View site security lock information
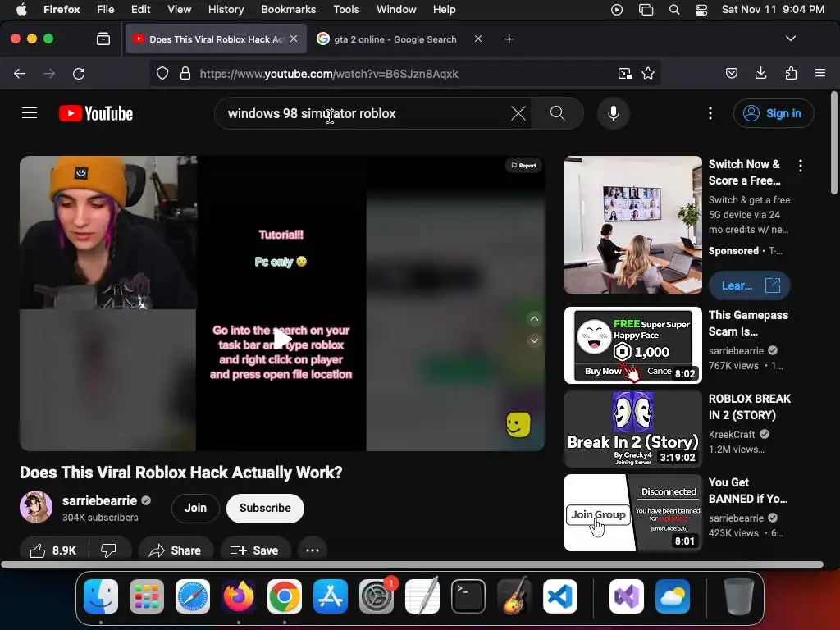Viewport: 840px width, 630px height. click(185, 73)
